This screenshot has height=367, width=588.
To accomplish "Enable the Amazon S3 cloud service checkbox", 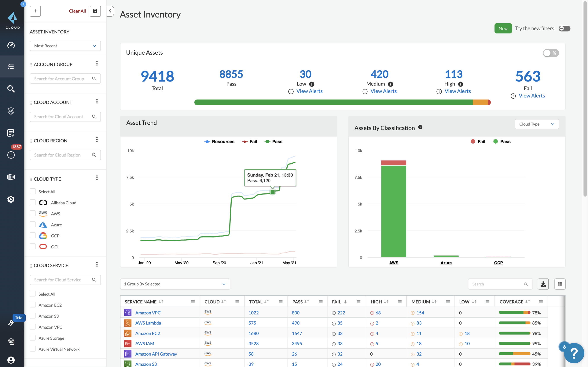I will (33, 316).
